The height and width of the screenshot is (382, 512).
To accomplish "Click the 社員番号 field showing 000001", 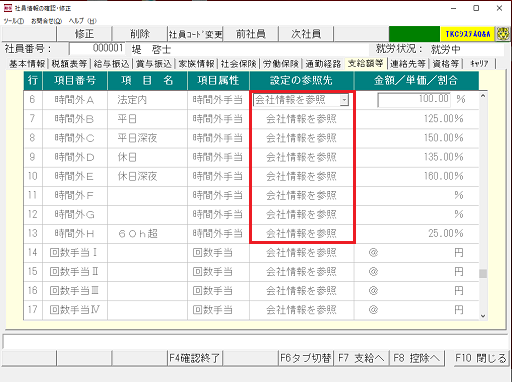I will [97, 48].
